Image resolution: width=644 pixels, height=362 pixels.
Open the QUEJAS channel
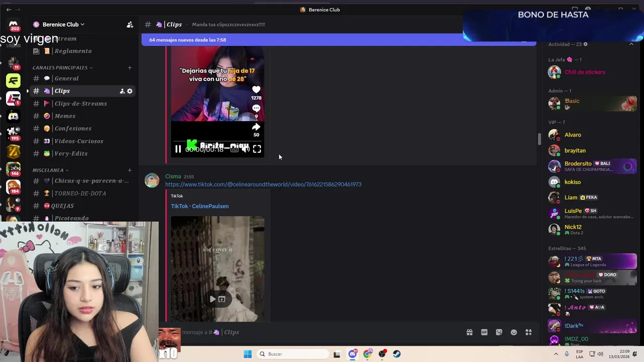click(80, 206)
